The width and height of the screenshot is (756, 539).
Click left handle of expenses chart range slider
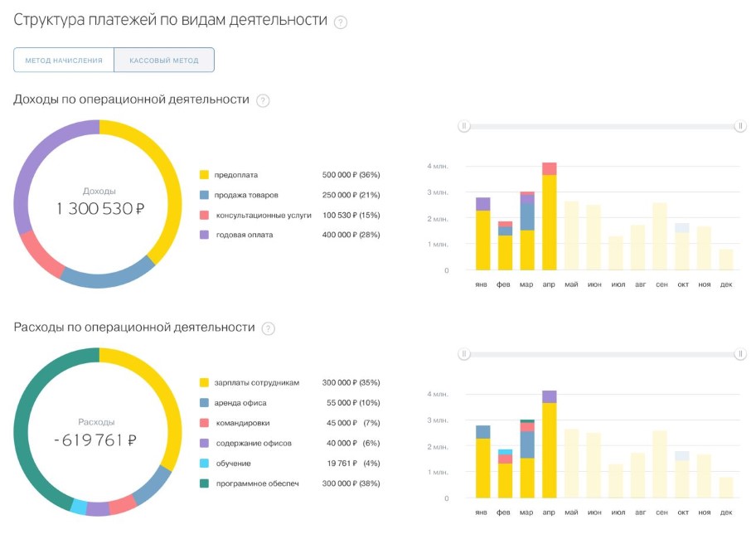click(x=465, y=354)
